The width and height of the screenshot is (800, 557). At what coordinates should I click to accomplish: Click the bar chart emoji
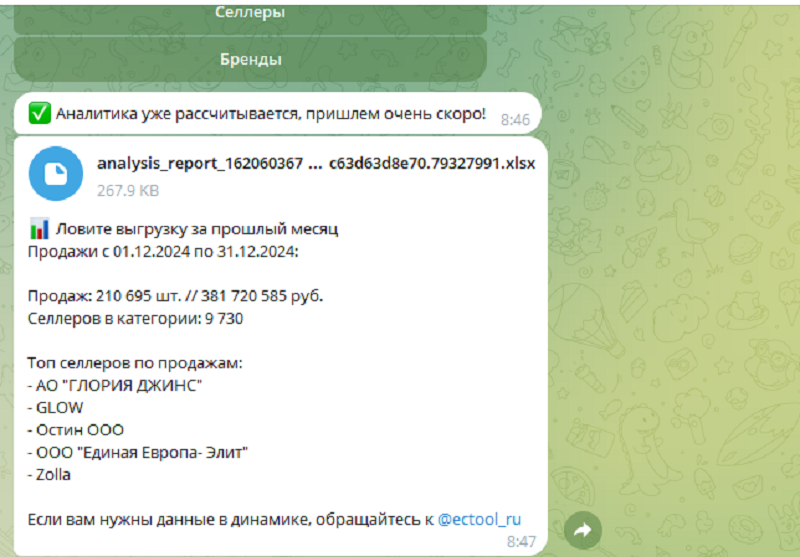coord(40,229)
